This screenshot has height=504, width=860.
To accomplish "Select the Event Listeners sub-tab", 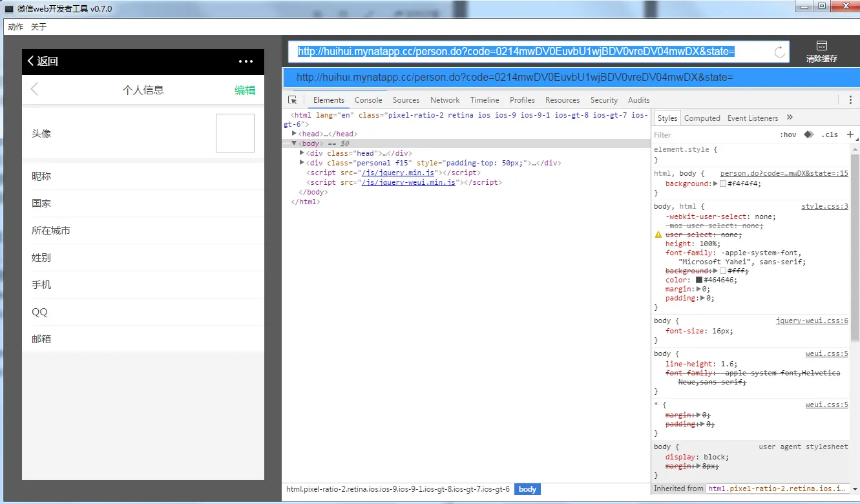I will point(752,118).
